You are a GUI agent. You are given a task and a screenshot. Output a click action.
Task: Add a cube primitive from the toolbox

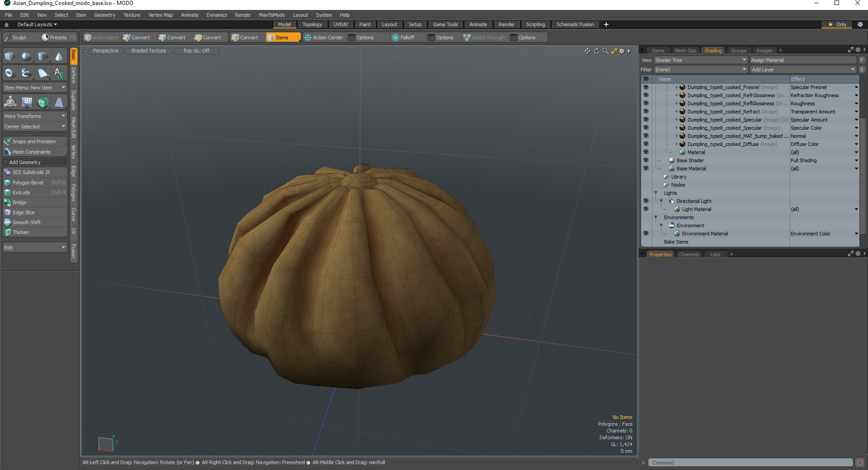[9, 56]
